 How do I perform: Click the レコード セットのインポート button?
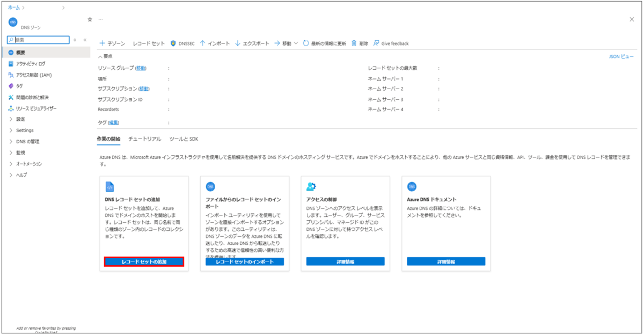tap(244, 262)
